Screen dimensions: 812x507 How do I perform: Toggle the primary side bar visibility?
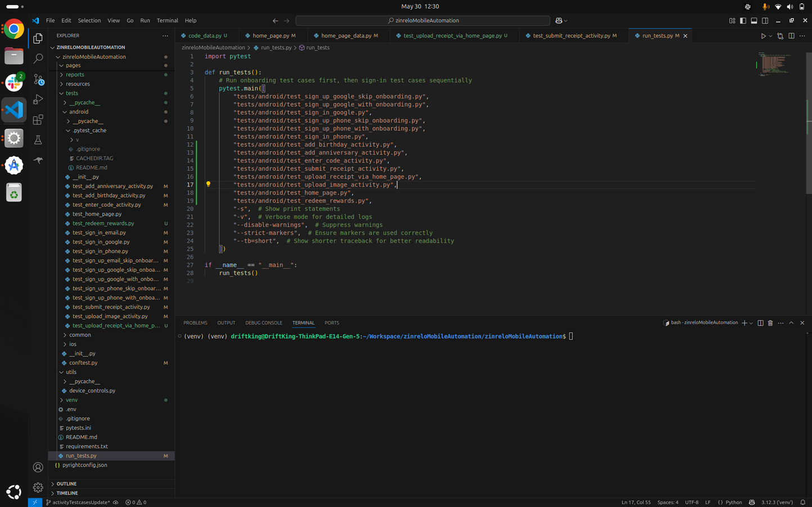click(x=743, y=21)
